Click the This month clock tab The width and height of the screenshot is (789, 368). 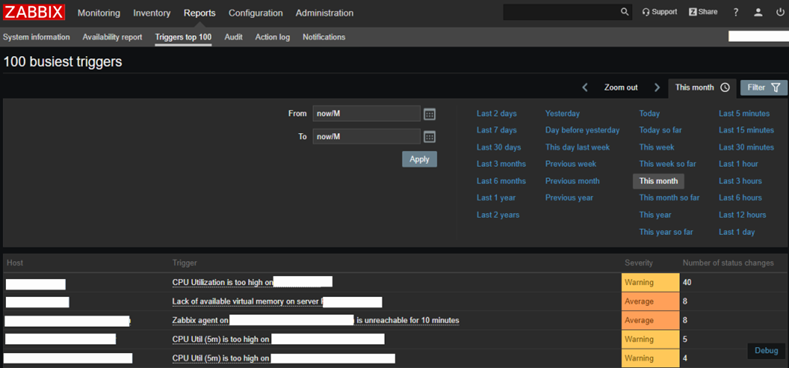click(702, 88)
